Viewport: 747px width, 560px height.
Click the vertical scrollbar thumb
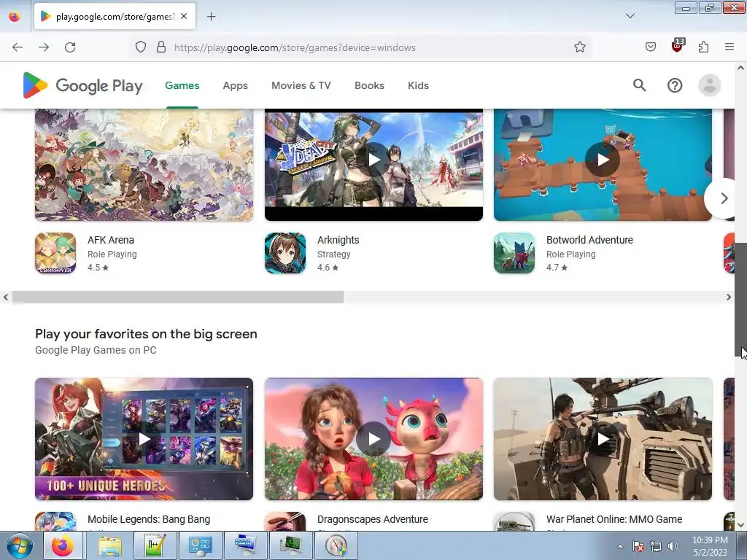741,300
